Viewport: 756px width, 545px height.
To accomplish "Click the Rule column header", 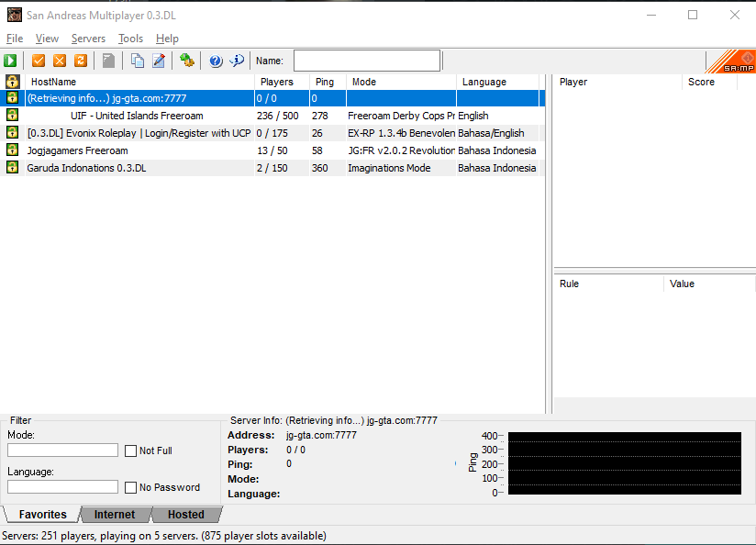I will [x=608, y=284].
